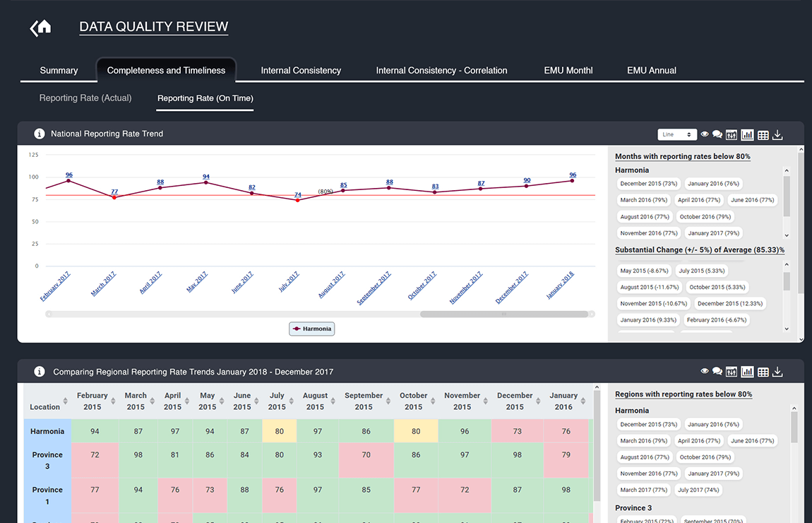Sort by the February 2015 column arrows

[113, 401]
